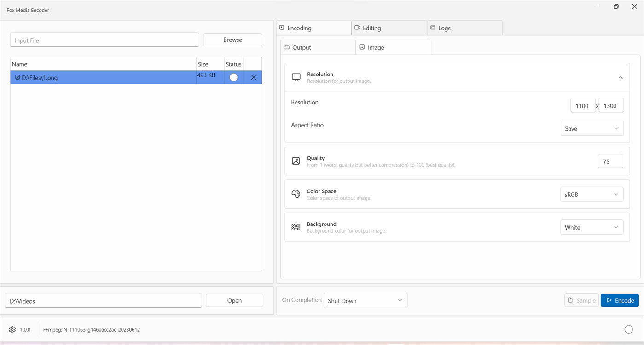Click the Background pattern icon
The height and width of the screenshot is (345, 644).
point(296,227)
